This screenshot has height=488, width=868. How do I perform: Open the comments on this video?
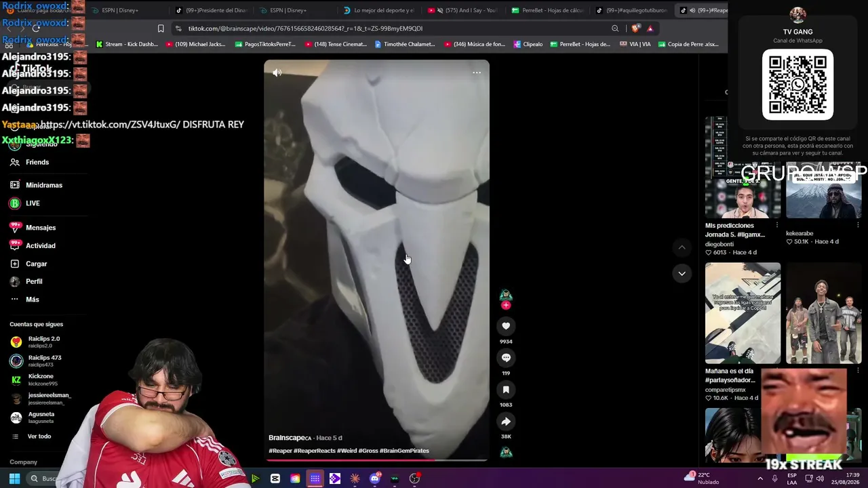[506, 358]
